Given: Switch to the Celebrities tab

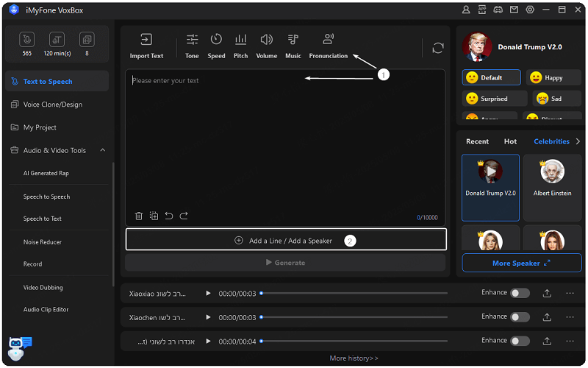Looking at the screenshot, I should click(551, 141).
